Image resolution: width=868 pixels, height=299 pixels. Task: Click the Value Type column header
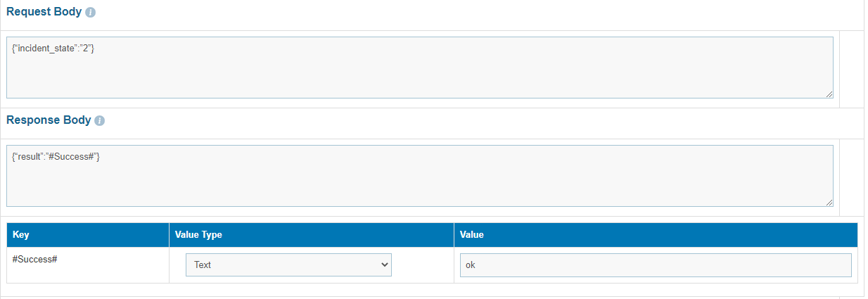tap(198, 235)
